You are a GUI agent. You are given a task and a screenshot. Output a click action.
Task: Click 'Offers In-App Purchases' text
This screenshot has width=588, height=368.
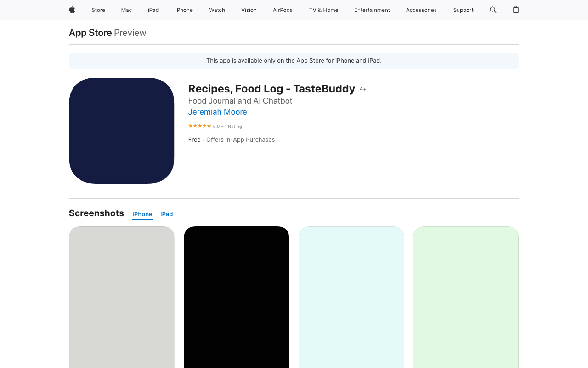[241, 140]
